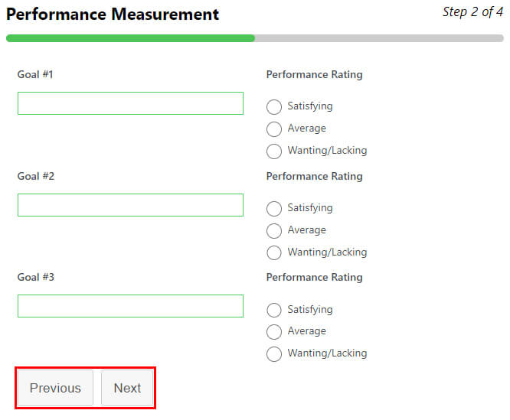This screenshot has height=420, width=510.
Task: Go back with the Previous button
Action: 55,388
